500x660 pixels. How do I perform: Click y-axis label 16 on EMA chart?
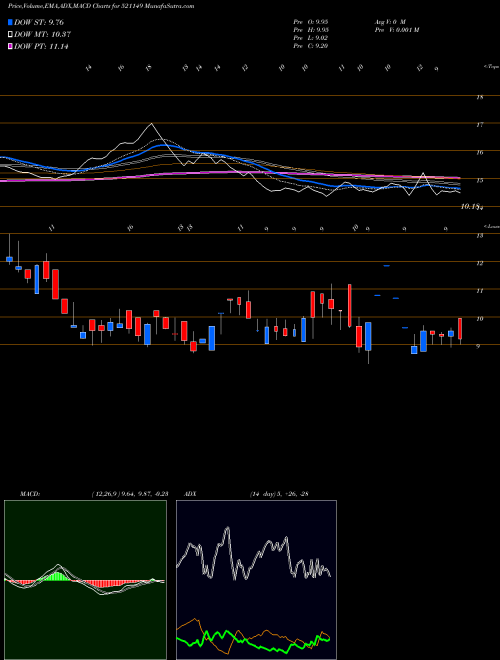coord(479,152)
